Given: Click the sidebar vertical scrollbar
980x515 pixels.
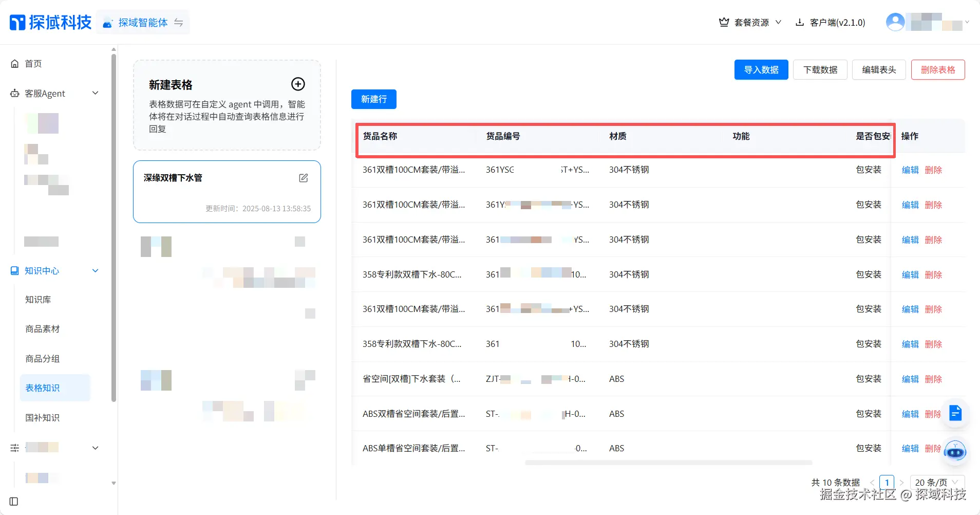Looking at the screenshot, I should (x=114, y=228).
